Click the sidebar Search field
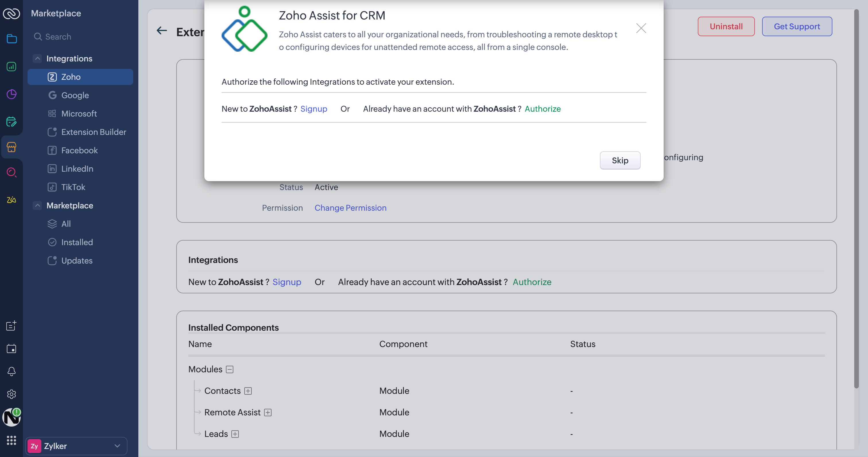 point(81,37)
